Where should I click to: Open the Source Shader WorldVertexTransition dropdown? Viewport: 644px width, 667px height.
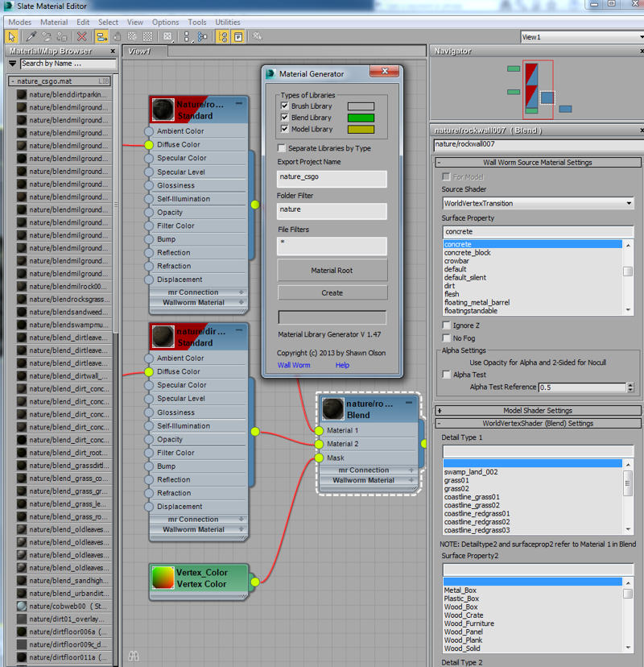[x=538, y=203]
